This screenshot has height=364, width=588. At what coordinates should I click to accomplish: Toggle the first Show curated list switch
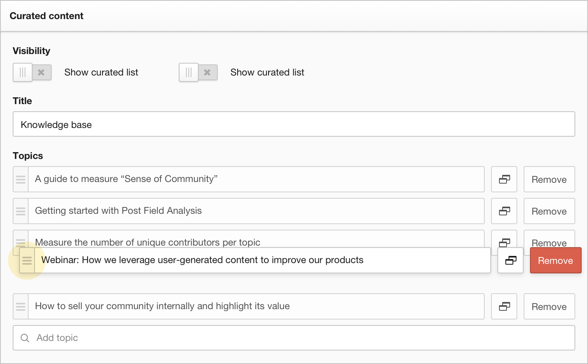coord(32,72)
